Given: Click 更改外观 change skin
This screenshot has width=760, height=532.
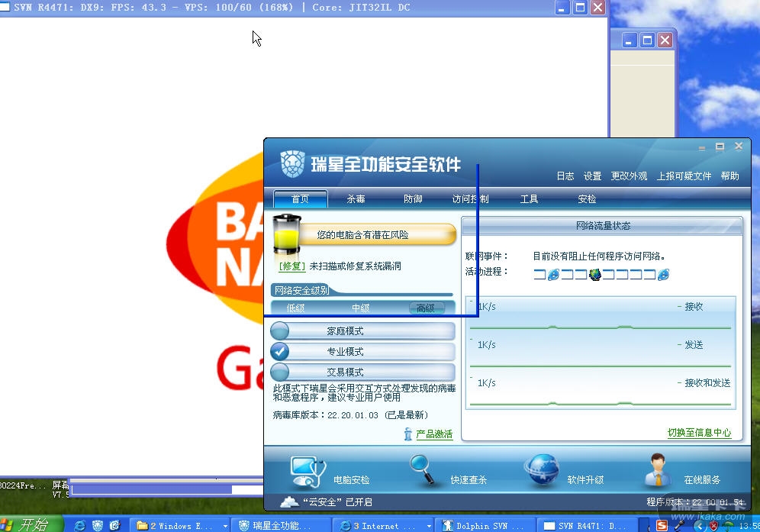Looking at the screenshot, I should click(x=629, y=176).
